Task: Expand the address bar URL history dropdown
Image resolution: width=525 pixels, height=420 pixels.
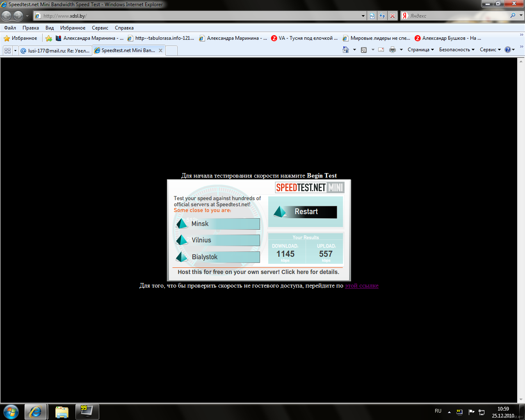Action: (363, 16)
